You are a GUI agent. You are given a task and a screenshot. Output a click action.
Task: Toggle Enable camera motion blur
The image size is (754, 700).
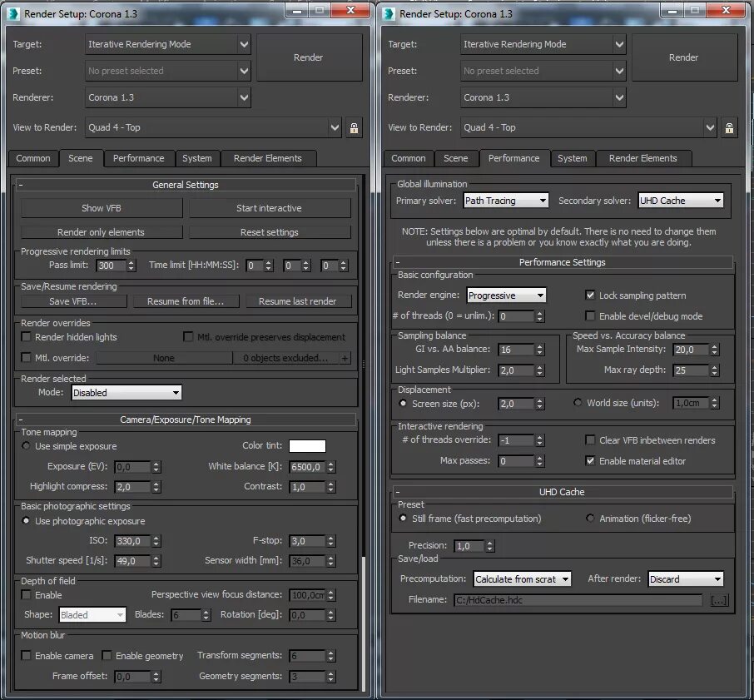pos(26,655)
